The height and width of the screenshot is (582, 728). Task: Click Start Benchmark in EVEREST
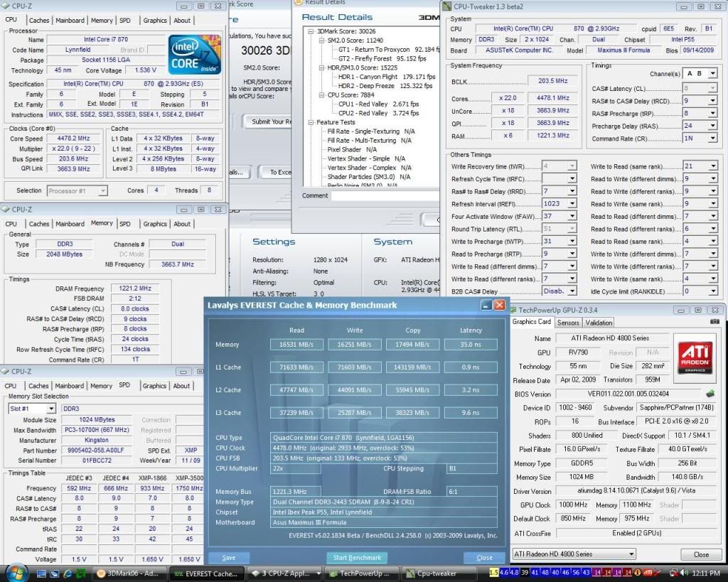[357, 558]
